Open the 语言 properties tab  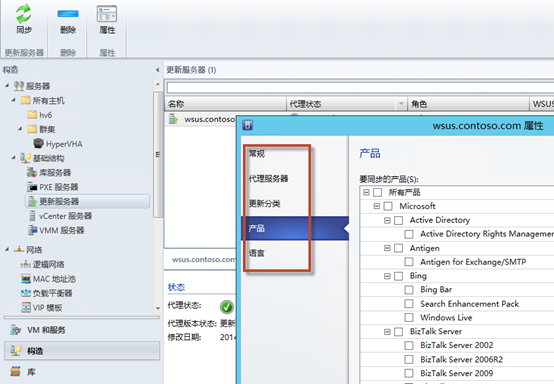(x=257, y=253)
